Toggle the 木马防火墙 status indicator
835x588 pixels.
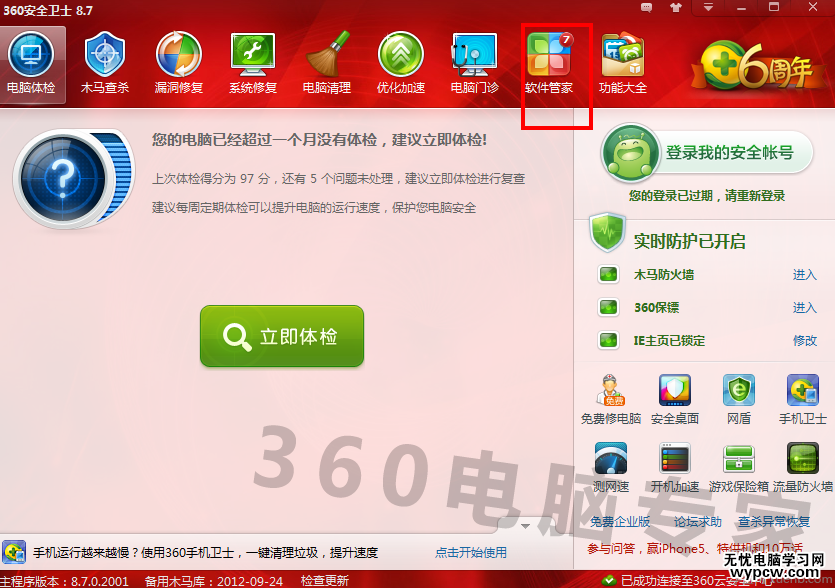(x=608, y=275)
